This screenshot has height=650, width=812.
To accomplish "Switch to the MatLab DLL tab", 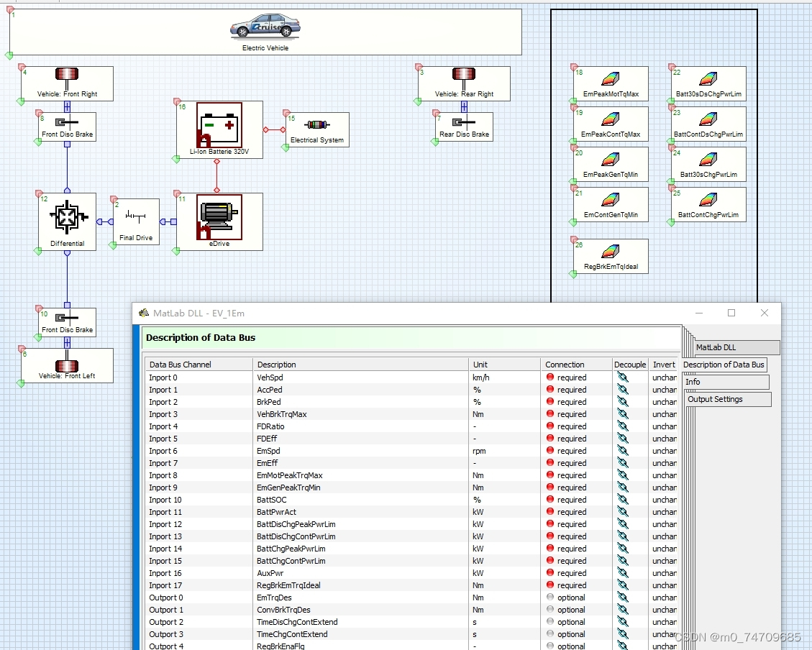I will pyautogui.click(x=736, y=347).
